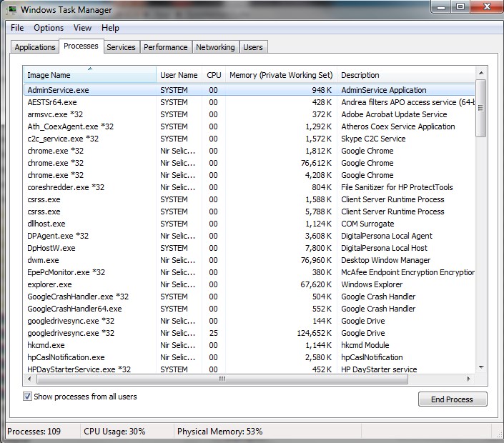Click the Processes: 109 status entry
Screen dimensions: 504x443
(x=34, y=431)
